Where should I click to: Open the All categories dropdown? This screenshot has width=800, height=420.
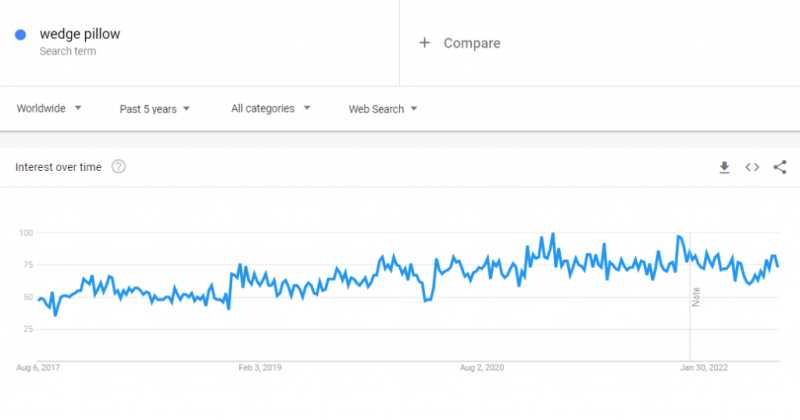(270, 108)
